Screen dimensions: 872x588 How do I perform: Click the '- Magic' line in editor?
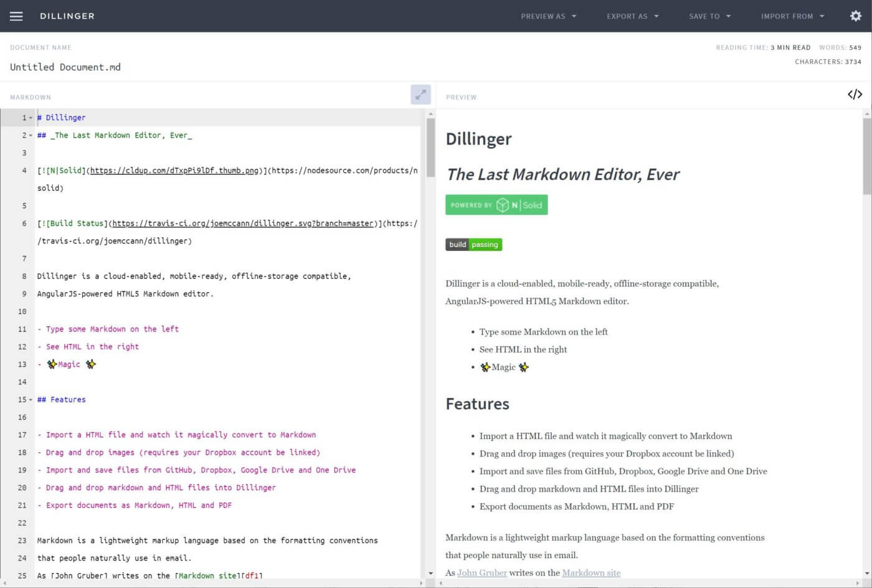(67, 364)
